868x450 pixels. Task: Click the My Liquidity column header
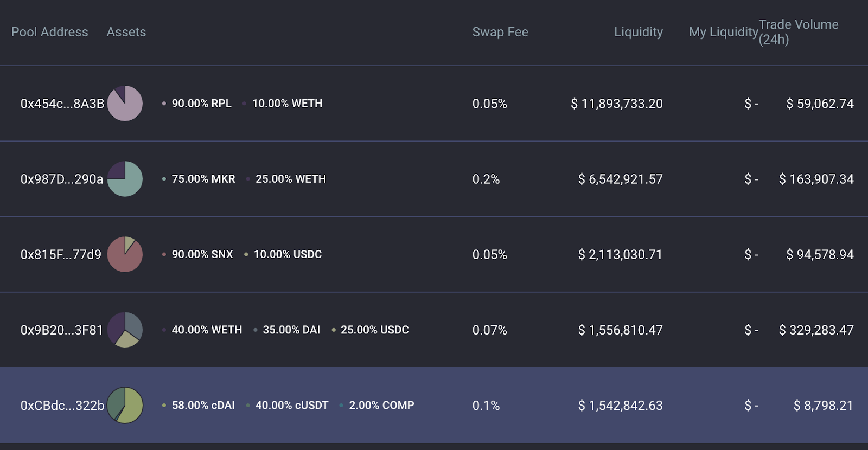[x=723, y=32]
